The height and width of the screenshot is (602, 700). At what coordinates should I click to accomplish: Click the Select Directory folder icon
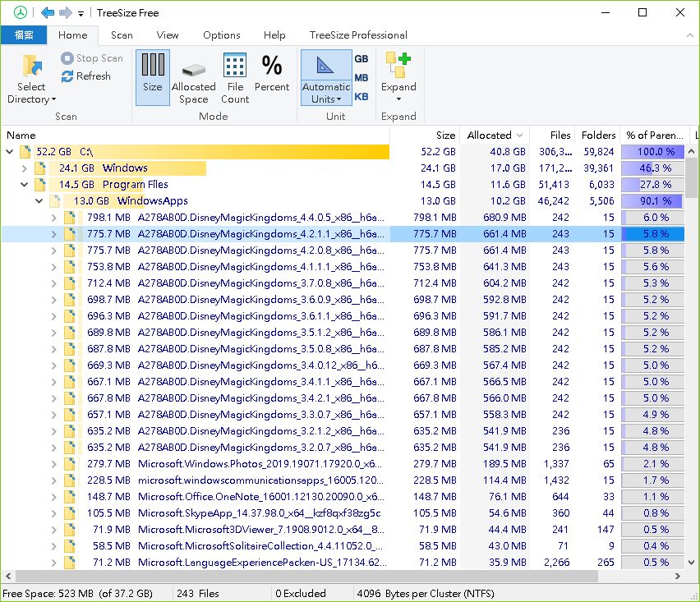(32, 66)
